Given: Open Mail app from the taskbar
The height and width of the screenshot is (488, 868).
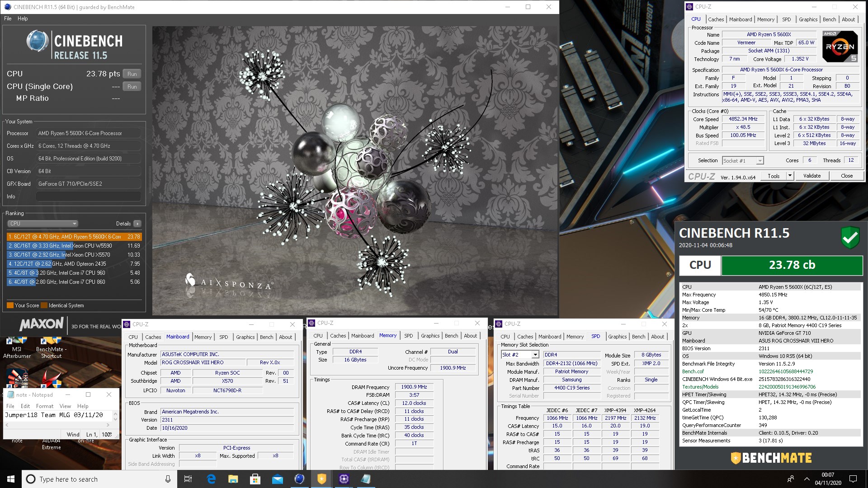Looking at the screenshot, I should tap(278, 479).
